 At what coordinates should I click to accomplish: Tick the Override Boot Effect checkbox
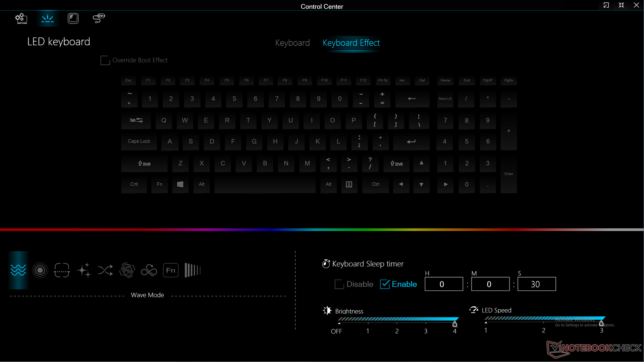tap(105, 60)
